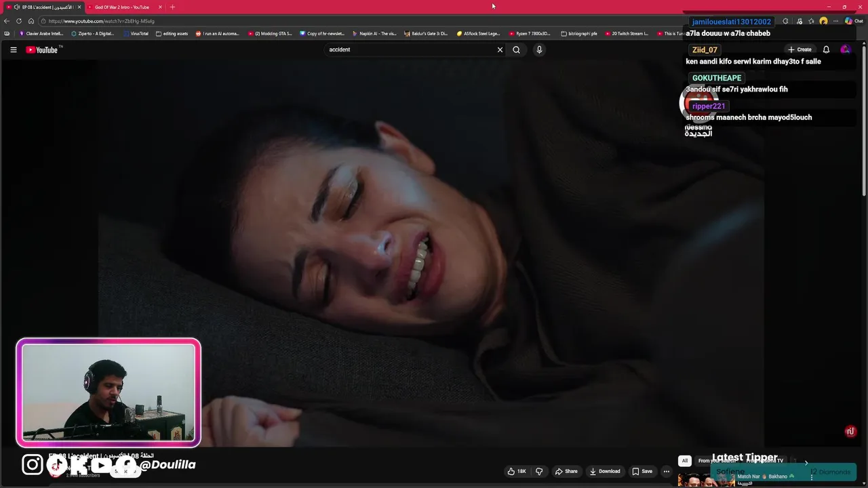Open the VirusTotal bookmark

click(135, 33)
